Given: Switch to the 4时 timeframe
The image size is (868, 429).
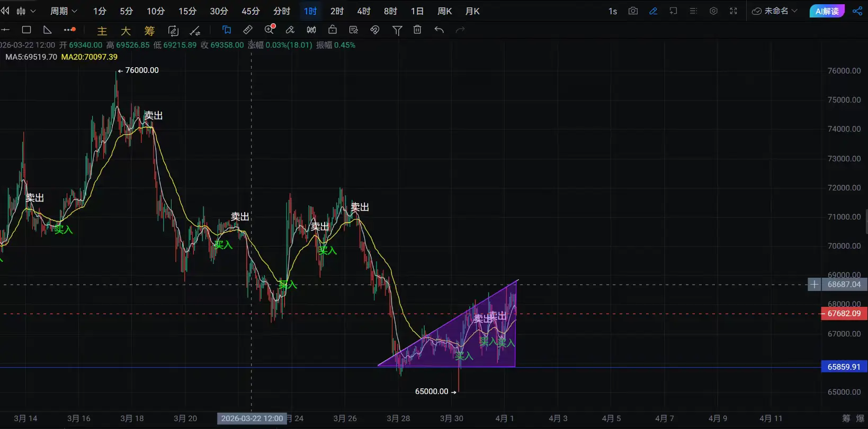Looking at the screenshot, I should pos(364,11).
